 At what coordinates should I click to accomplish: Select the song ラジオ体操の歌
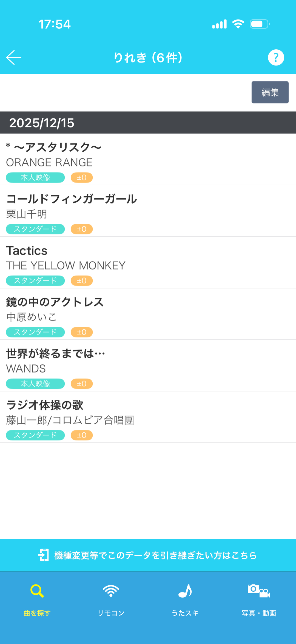[x=45, y=405]
